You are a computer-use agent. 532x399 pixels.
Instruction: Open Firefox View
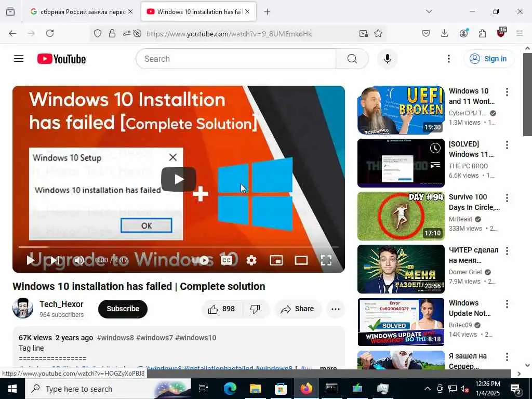tap(10, 11)
